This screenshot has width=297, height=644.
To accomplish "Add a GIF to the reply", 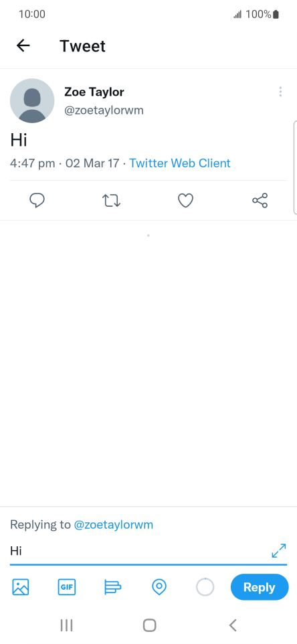I will click(x=67, y=587).
